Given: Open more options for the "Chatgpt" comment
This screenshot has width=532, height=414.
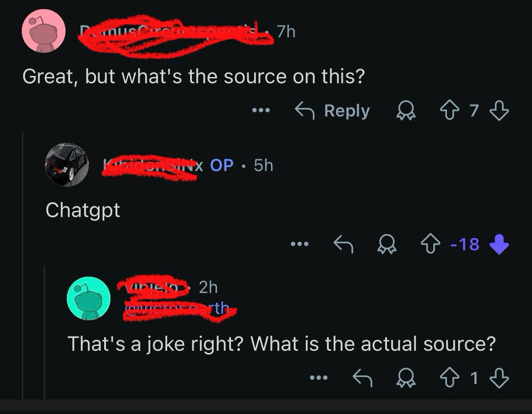Looking at the screenshot, I should click(x=301, y=245).
